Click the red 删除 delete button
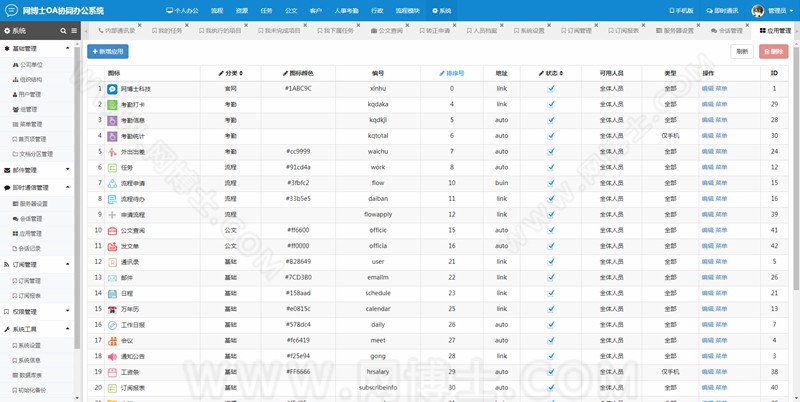Image resolution: width=800 pixels, height=402 pixels. click(x=773, y=52)
